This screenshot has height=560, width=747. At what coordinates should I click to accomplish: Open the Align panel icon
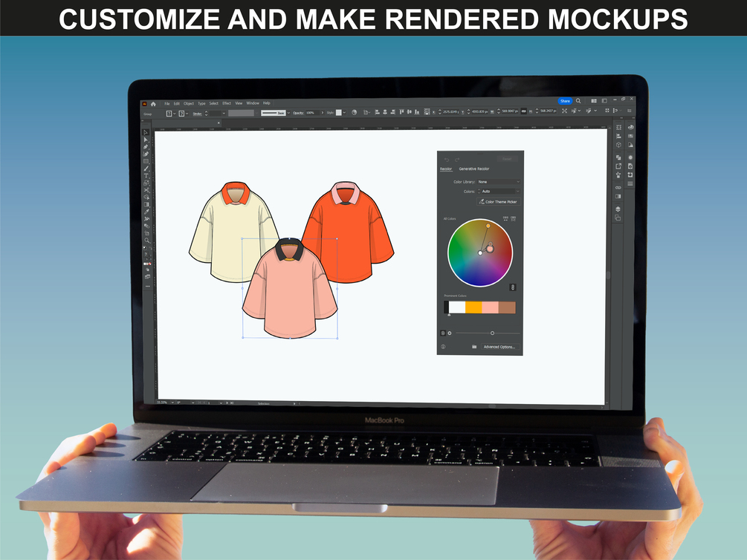(x=618, y=136)
